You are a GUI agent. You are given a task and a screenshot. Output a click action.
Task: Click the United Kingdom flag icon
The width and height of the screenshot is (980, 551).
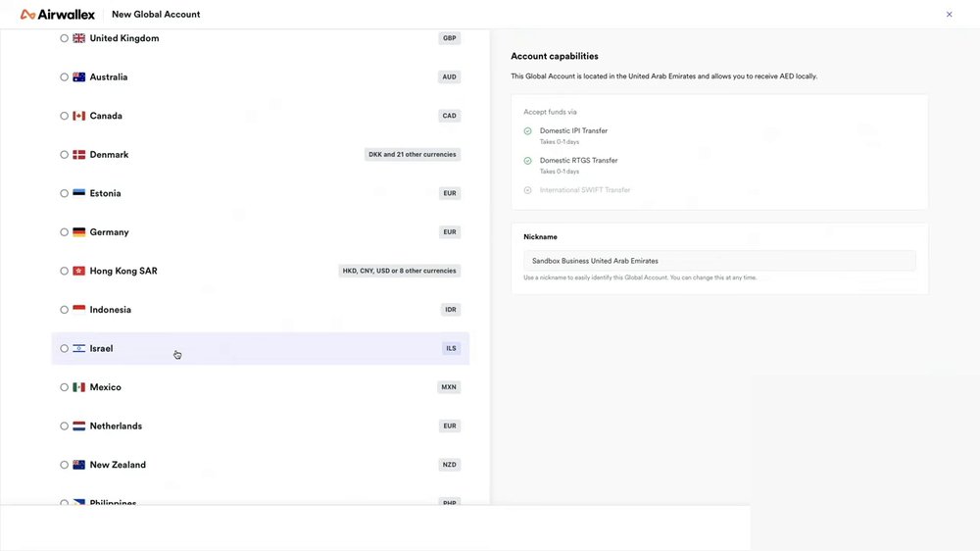pyautogui.click(x=78, y=38)
